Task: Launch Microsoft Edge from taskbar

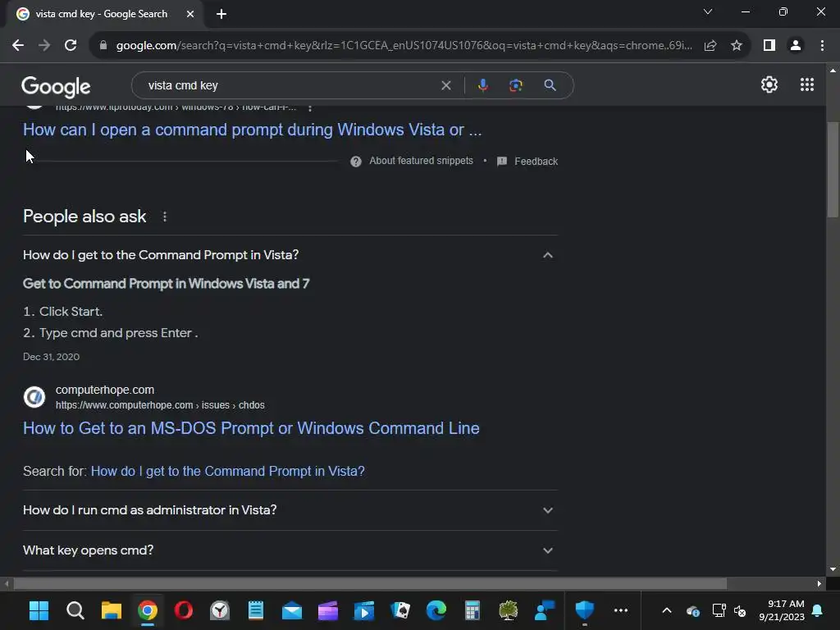Action: click(436, 610)
